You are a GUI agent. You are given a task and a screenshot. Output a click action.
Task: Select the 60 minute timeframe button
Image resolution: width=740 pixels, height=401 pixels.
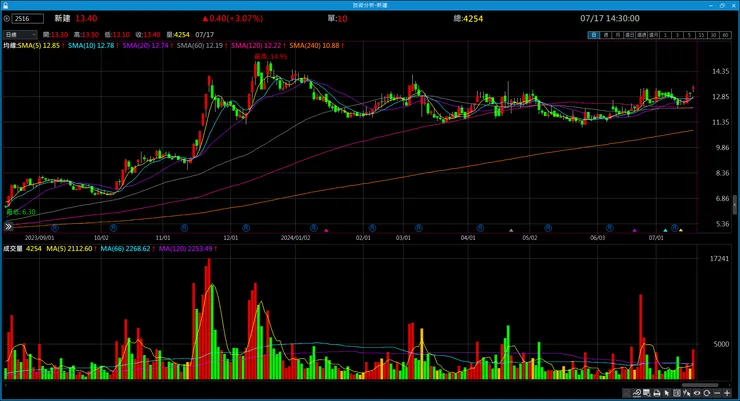point(726,35)
